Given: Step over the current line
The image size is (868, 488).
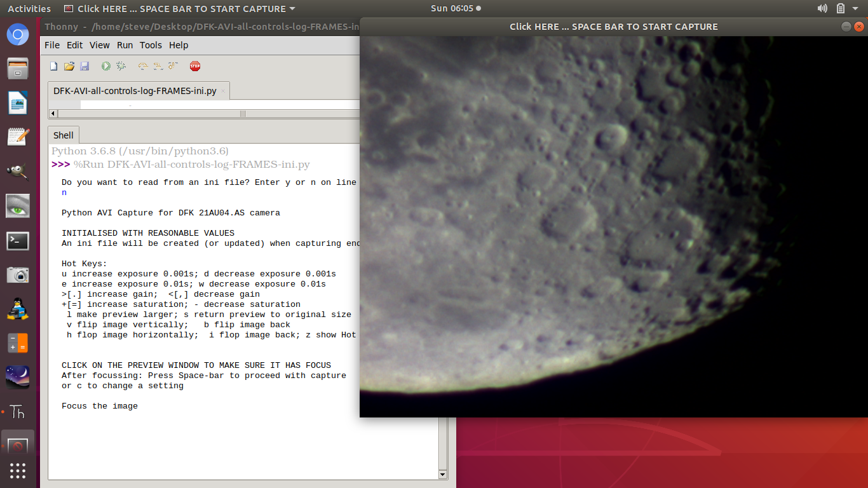Looking at the screenshot, I should (142, 65).
